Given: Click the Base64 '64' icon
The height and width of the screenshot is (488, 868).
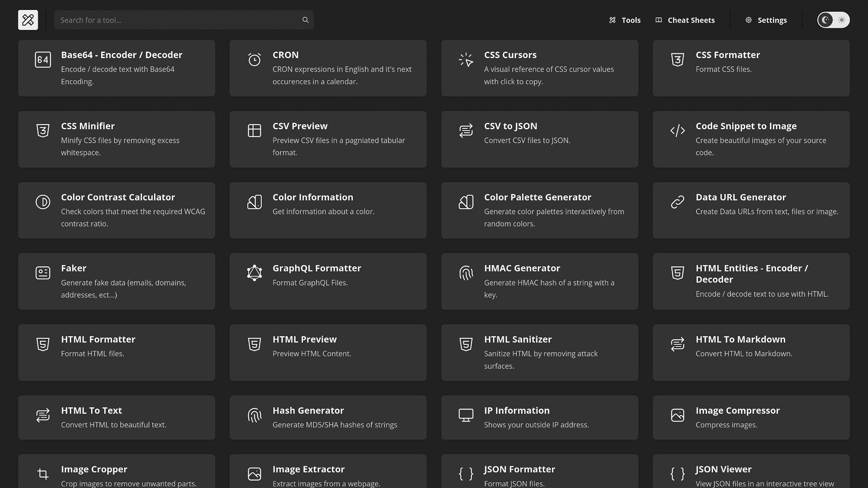Looking at the screenshot, I should click(x=43, y=59).
